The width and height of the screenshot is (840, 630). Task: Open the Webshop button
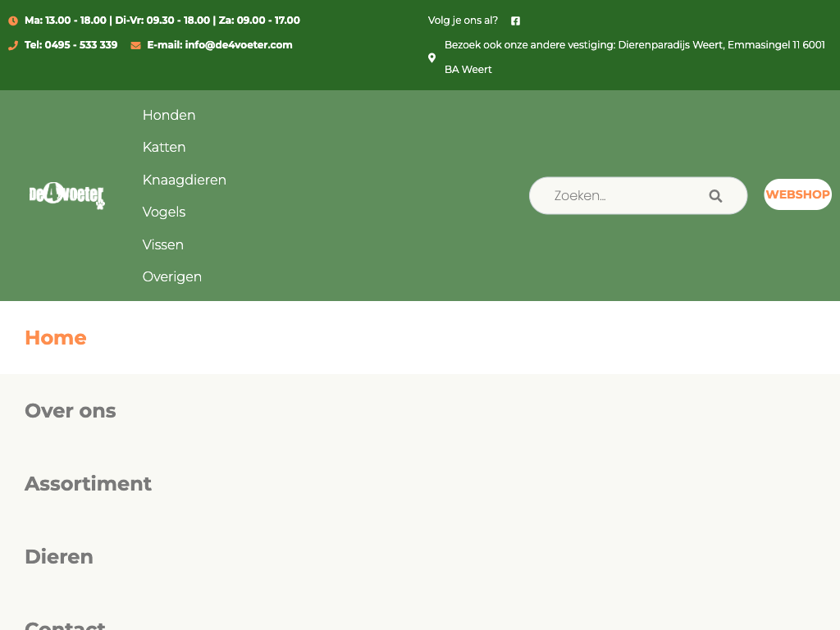(x=797, y=194)
